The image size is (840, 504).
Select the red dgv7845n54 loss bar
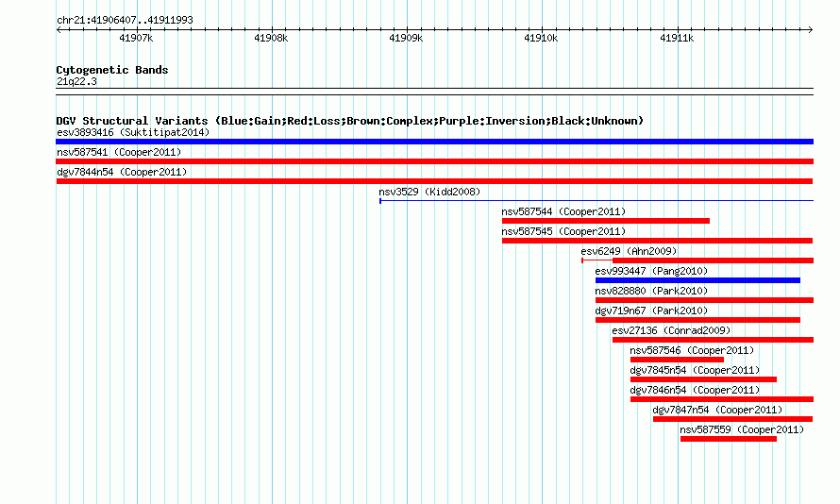[x=703, y=379]
